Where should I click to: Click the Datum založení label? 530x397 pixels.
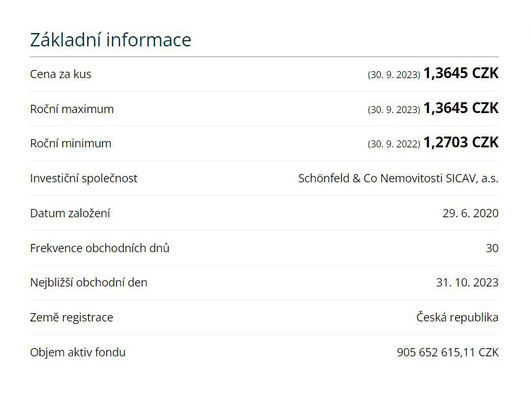[x=70, y=213]
